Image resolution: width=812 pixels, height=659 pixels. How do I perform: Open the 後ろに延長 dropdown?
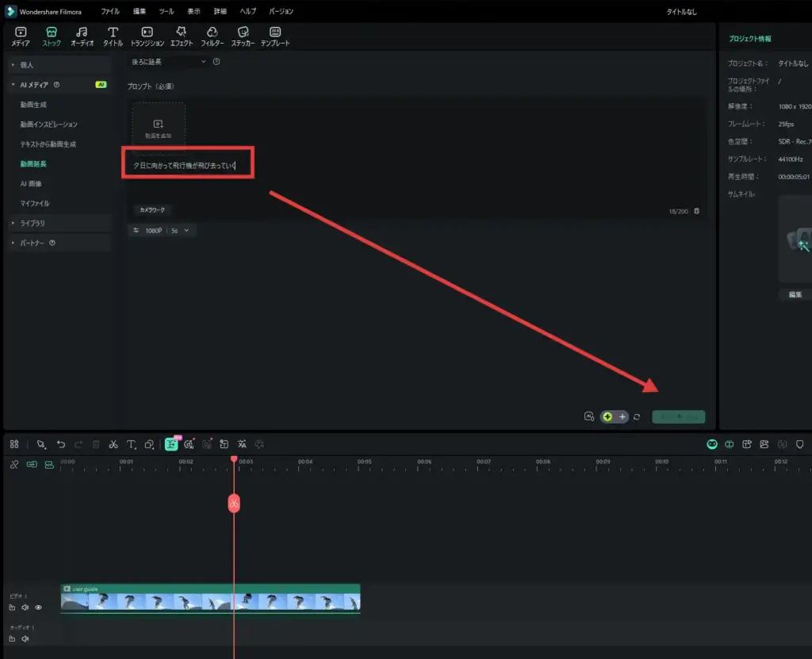point(168,62)
